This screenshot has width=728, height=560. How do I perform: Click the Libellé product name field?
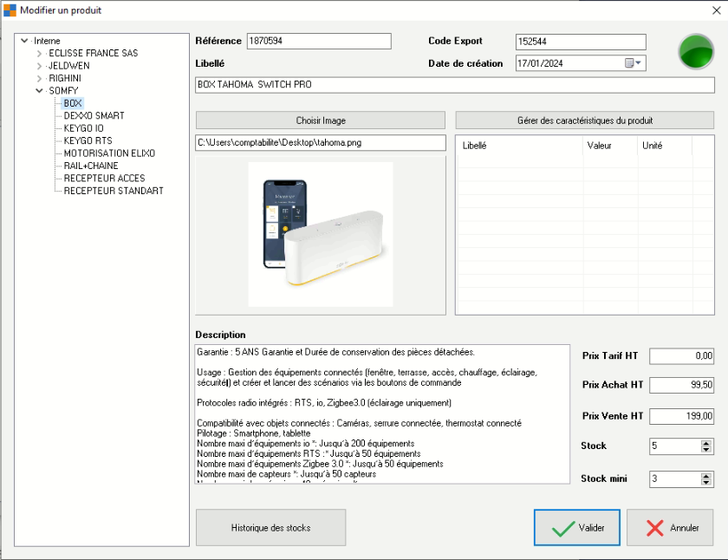tap(454, 85)
